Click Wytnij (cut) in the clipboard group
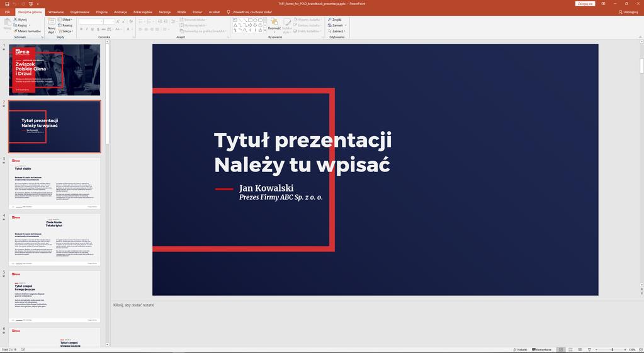This screenshot has height=353, width=644. tap(20, 20)
